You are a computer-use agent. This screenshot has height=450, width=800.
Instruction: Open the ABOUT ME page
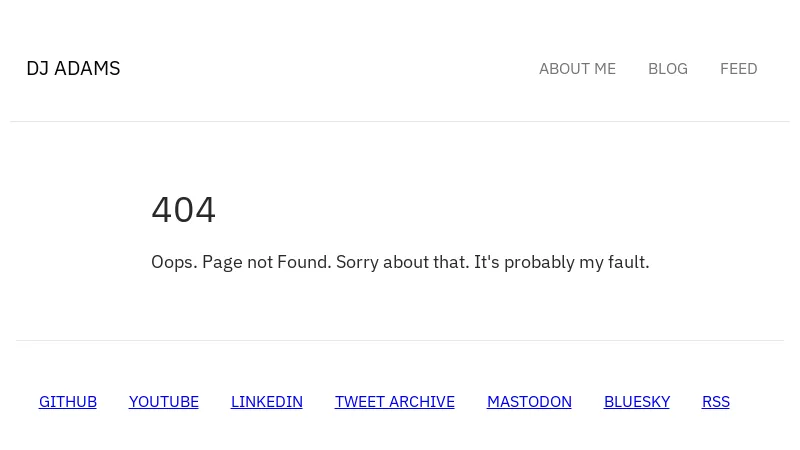(577, 68)
